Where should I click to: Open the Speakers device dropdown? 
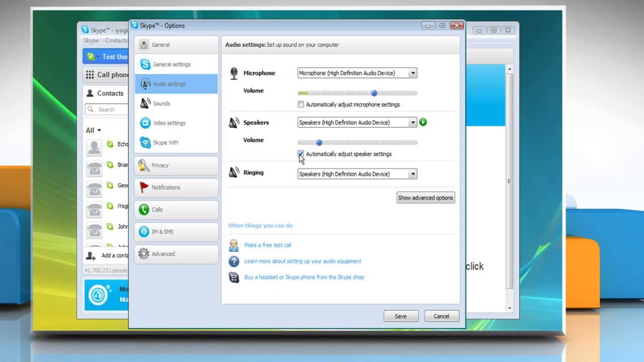(357, 122)
